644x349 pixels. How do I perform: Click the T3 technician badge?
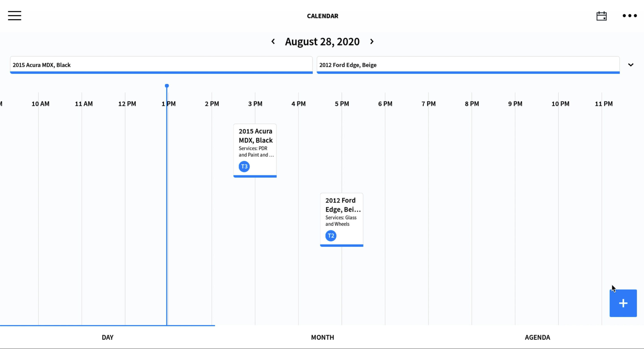[x=244, y=166]
